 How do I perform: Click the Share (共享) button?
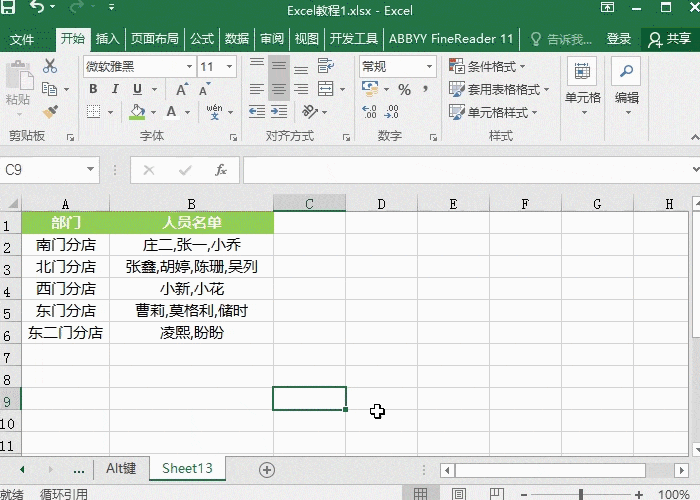tap(670, 39)
